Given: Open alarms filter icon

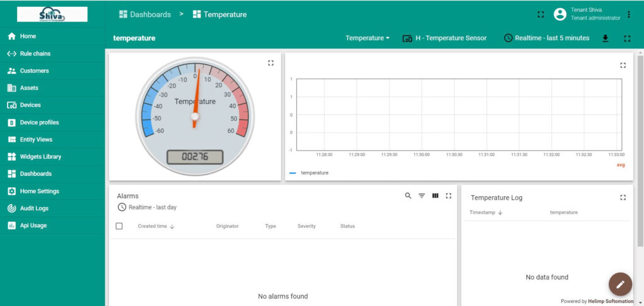Looking at the screenshot, I should [422, 196].
